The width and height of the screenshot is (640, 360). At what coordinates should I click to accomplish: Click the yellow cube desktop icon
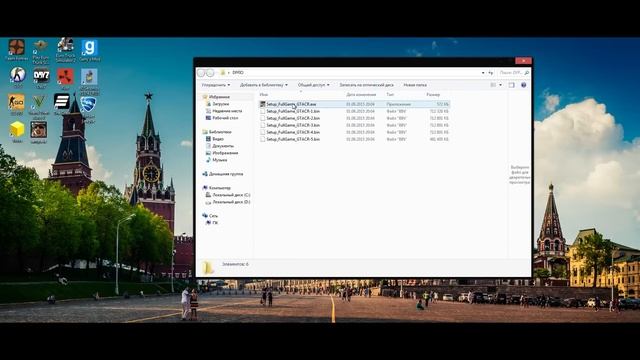17,130
